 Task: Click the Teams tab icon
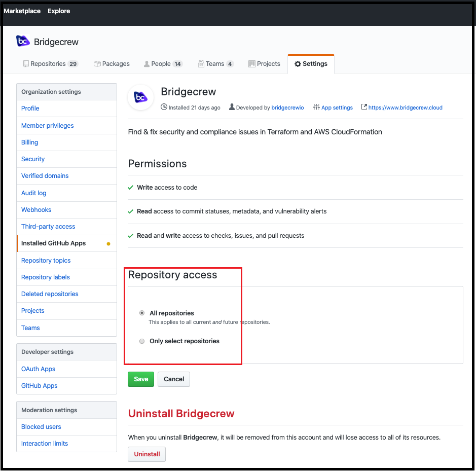tap(201, 64)
